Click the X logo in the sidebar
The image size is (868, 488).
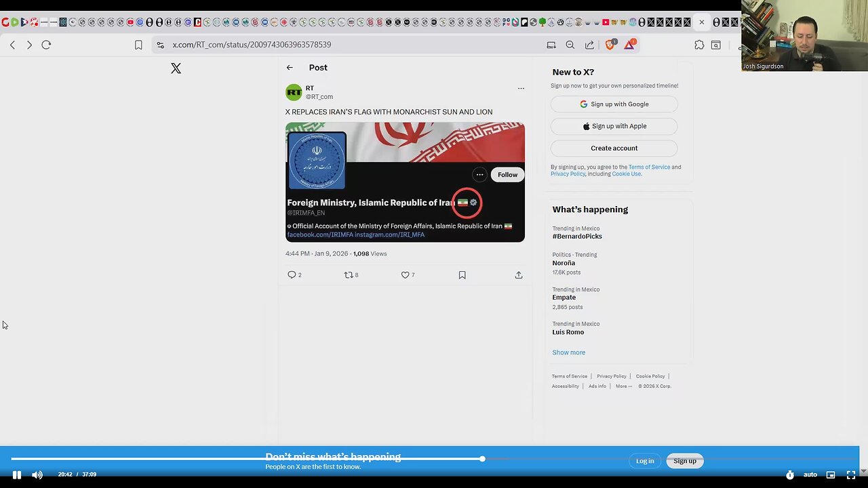(x=176, y=68)
